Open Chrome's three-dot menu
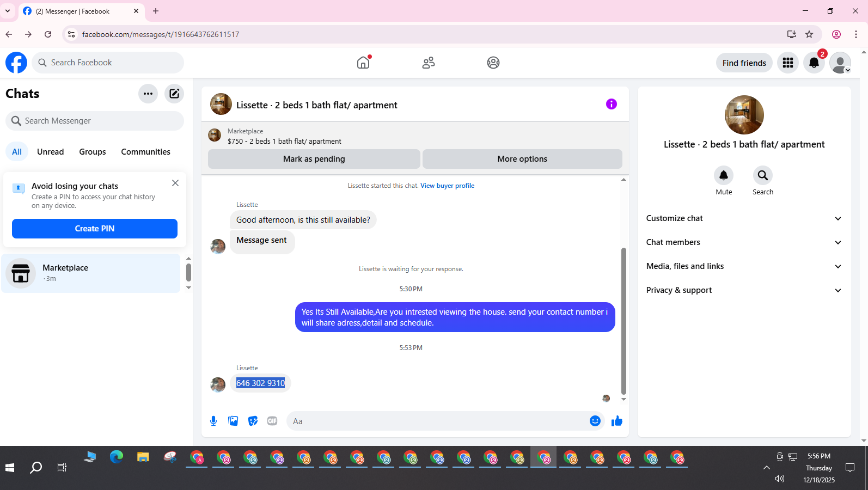The image size is (868, 490). [856, 34]
